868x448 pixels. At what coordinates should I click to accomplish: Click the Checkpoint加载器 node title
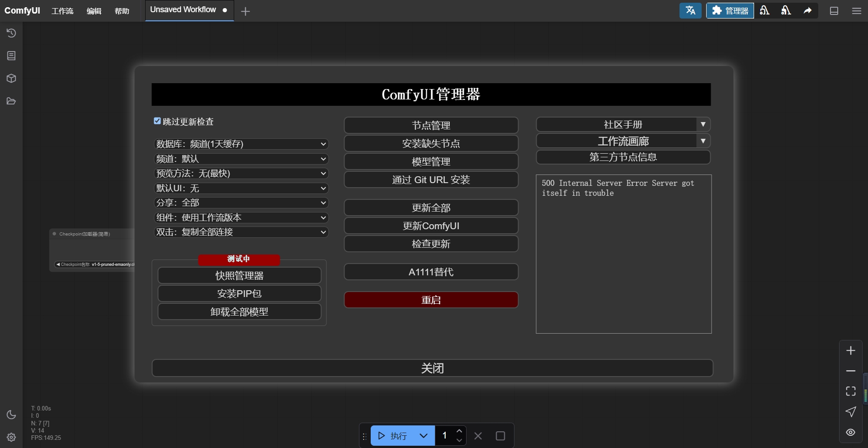point(85,234)
